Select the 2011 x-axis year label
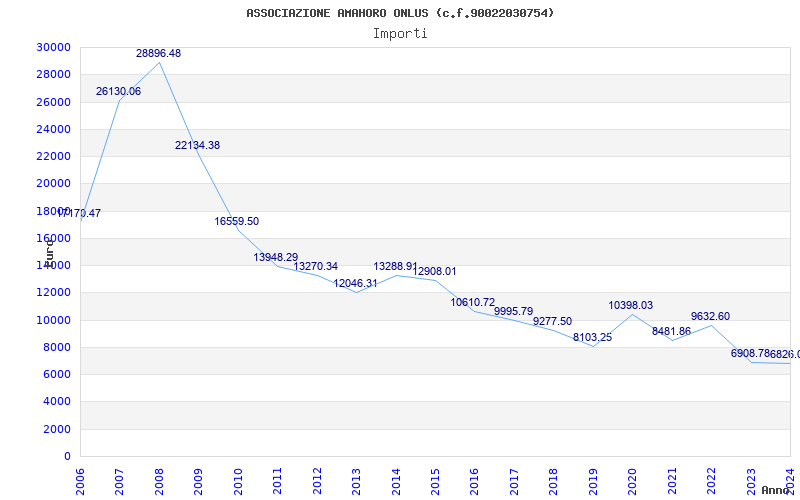 (x=277, y=481)
